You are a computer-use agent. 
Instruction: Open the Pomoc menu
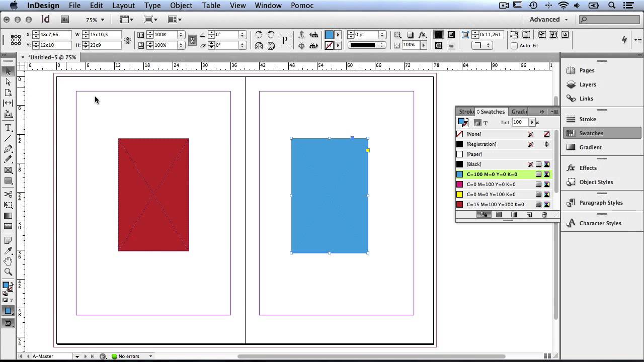[x=302, y=6]
